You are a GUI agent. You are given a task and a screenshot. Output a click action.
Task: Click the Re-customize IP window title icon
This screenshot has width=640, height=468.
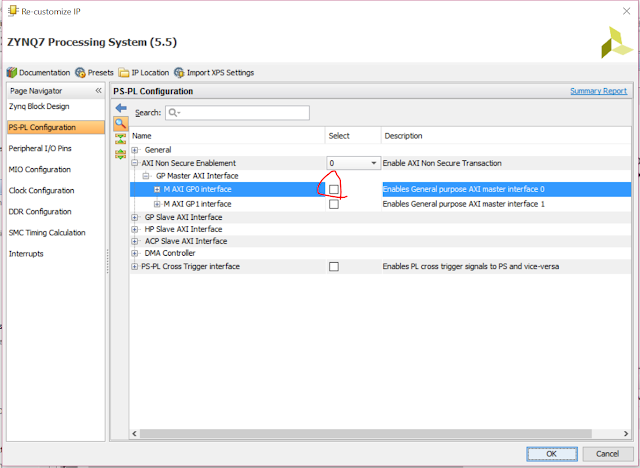coord(13,11)
